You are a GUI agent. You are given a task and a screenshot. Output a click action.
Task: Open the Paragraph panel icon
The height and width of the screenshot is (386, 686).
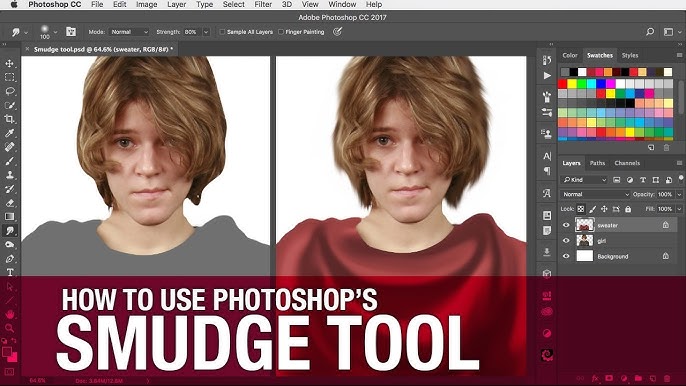[x=547, y=171]
